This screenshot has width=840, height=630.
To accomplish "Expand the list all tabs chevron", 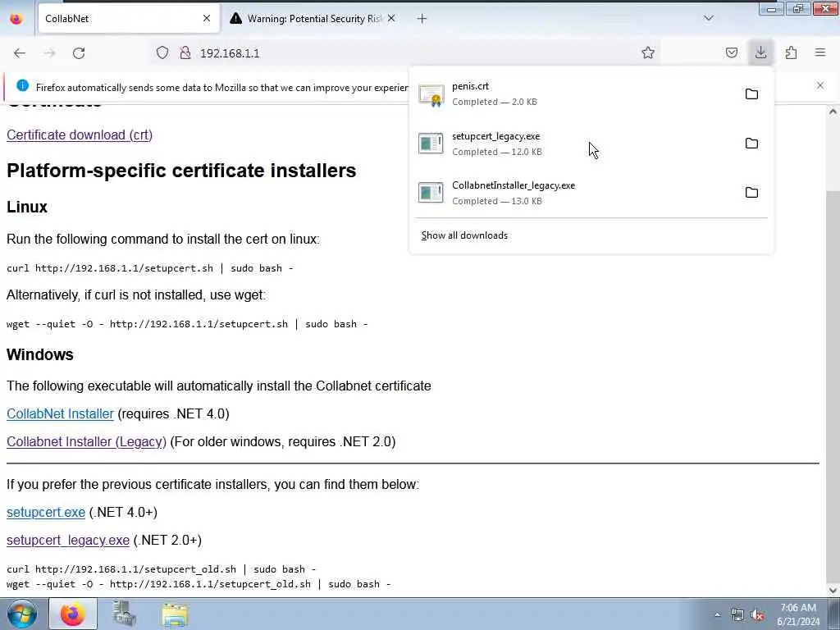I will click(708, 18).
